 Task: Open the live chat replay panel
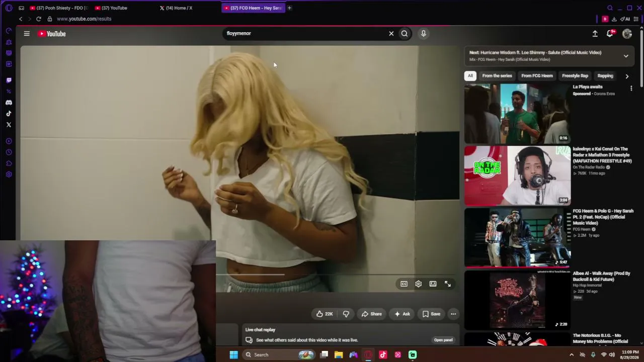point(443,340)
